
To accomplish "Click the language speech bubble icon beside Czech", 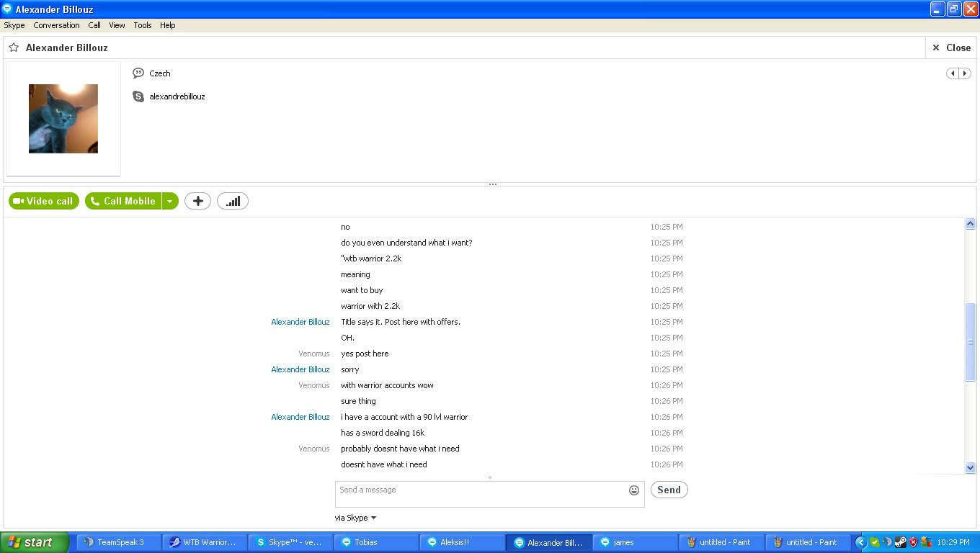I will click(x=138, y=73).
